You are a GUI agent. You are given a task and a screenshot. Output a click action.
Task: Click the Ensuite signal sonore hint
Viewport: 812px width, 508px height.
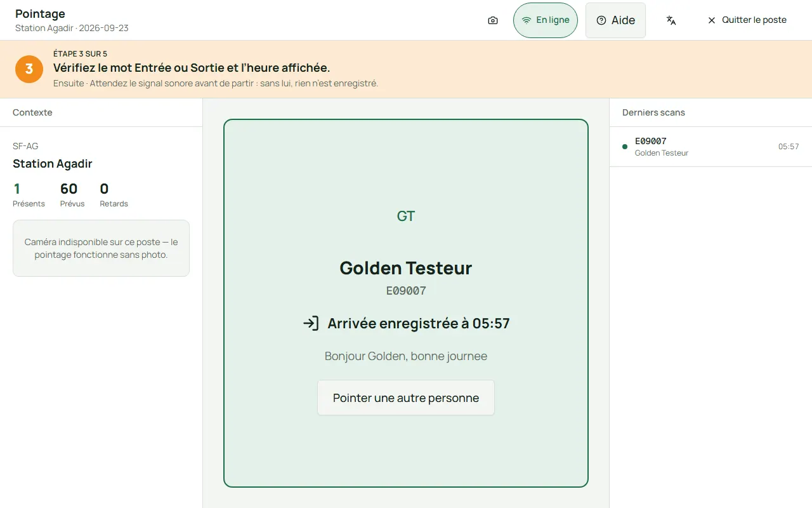point(216,84)
